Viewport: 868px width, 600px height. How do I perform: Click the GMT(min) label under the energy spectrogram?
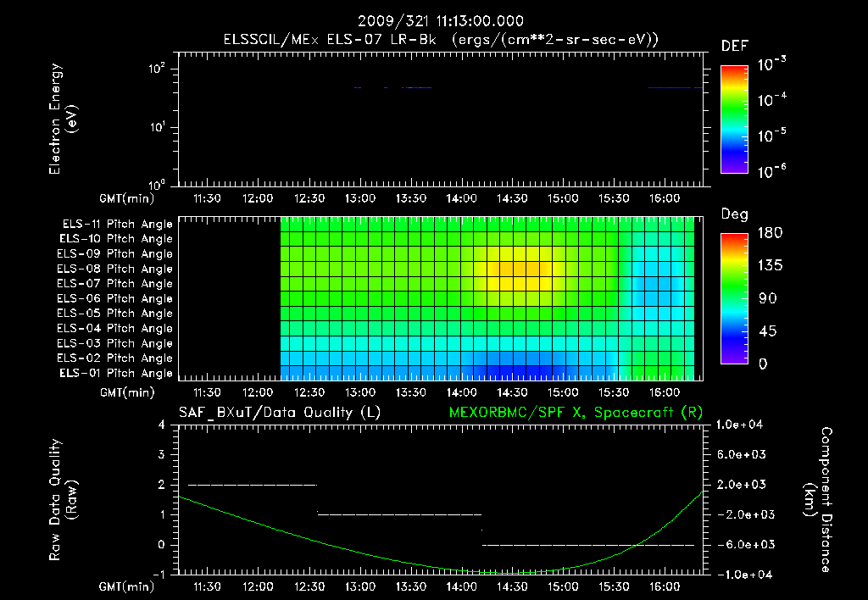[x=127, y=198]
